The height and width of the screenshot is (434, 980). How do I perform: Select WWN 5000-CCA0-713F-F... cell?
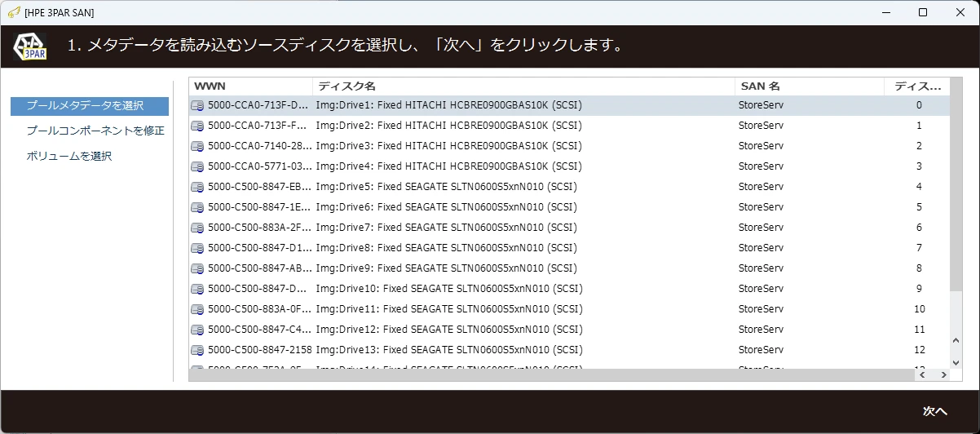click(258, 126)
